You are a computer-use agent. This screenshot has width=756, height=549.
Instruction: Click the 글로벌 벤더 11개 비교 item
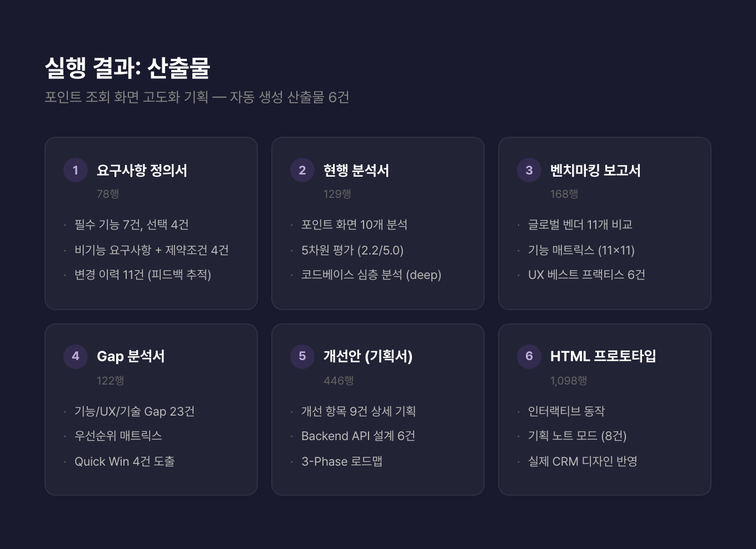(580, 224)
